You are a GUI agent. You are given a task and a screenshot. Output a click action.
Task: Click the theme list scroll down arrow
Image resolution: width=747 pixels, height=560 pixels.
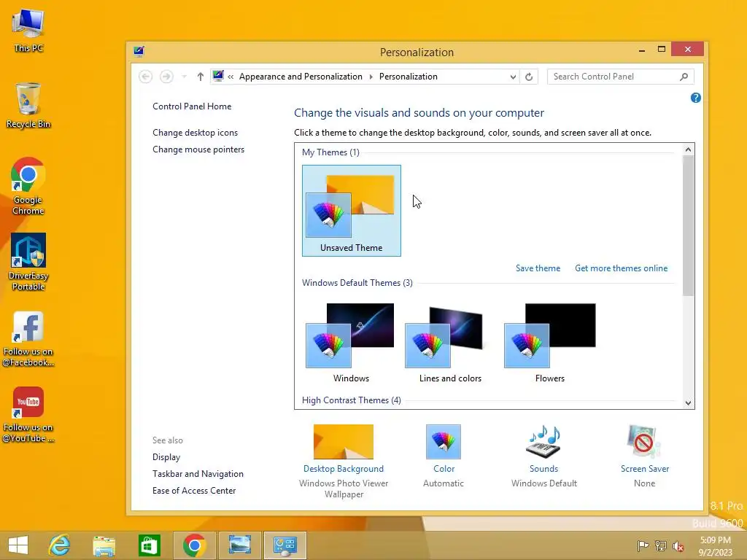coord(688,402)
